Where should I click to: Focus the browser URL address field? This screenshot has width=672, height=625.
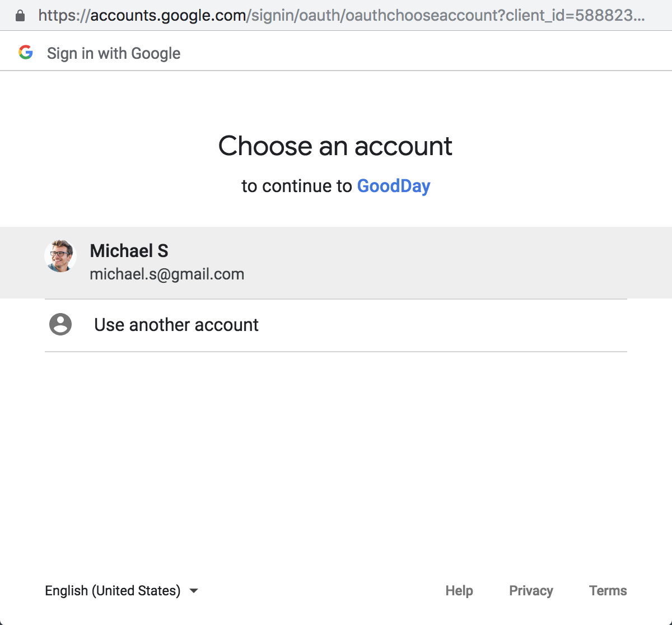(x=342, y=16)
